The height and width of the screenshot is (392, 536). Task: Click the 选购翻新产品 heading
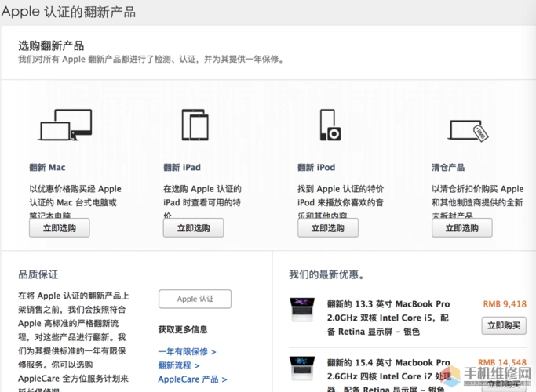coord(51,45)
